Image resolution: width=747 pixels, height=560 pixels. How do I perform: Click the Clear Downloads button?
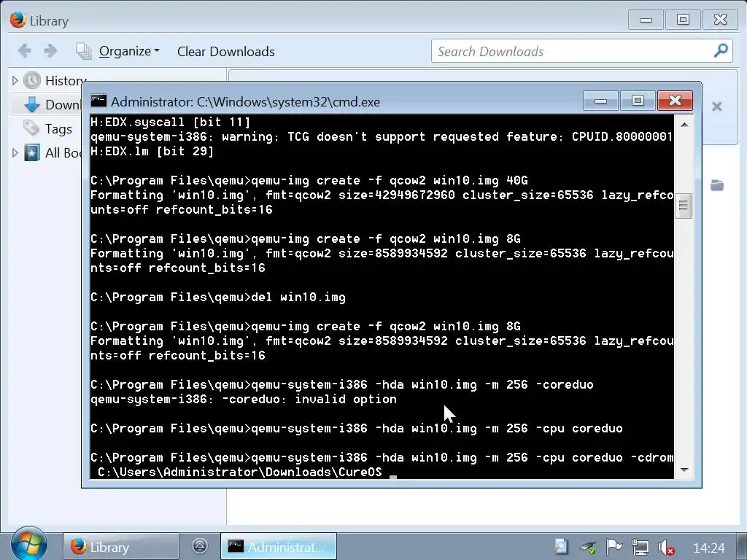click(x=226, y=52)
